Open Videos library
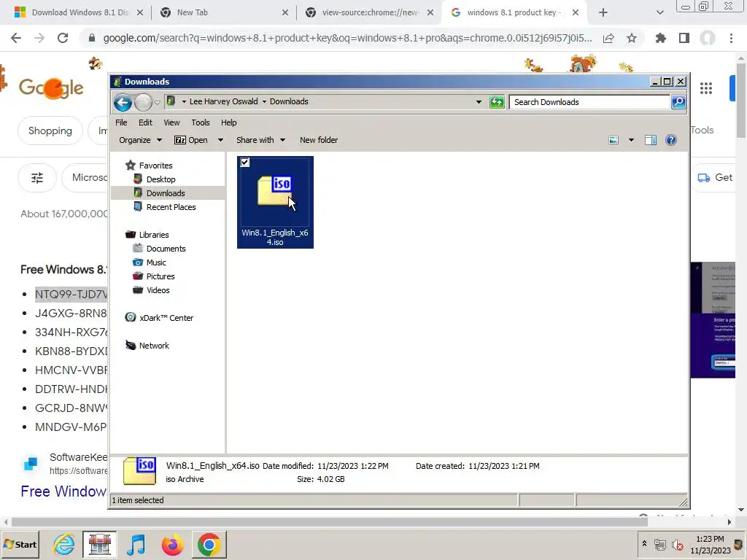 158,290
